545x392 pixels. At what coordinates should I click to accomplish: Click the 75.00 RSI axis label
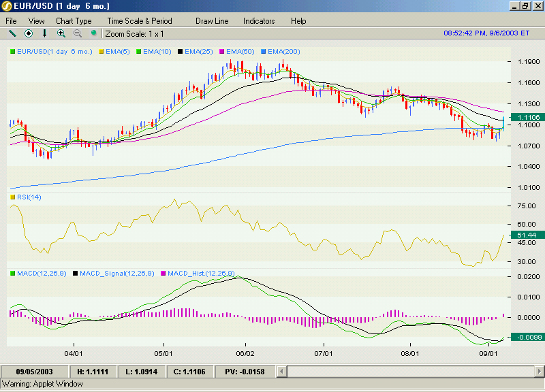click(x=527, y=206)
